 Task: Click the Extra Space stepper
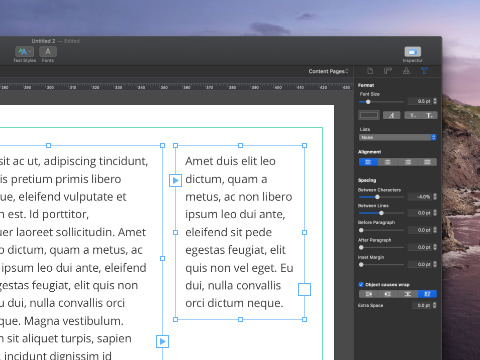pyautogui.click(x=435, y=305)
